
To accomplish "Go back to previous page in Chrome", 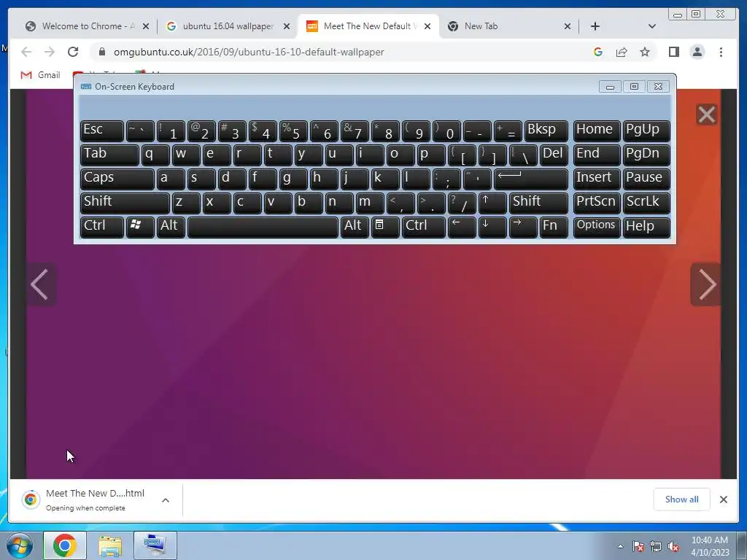I will point(26,52).
